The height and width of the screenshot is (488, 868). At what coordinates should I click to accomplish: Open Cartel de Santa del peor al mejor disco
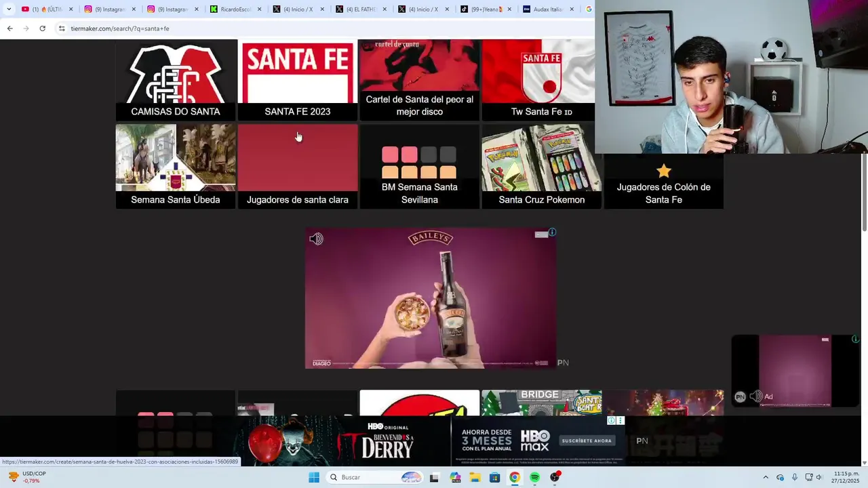click(420, 80)
